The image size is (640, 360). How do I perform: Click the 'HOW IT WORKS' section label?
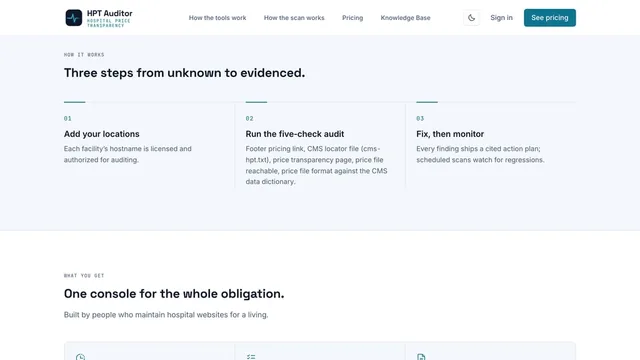(x=84, y=55)
